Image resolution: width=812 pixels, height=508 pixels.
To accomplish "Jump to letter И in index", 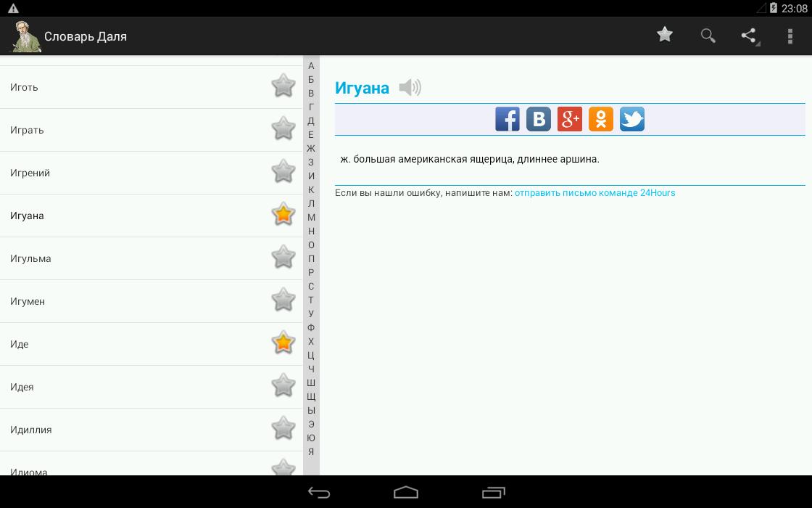I will click(311, 176).
